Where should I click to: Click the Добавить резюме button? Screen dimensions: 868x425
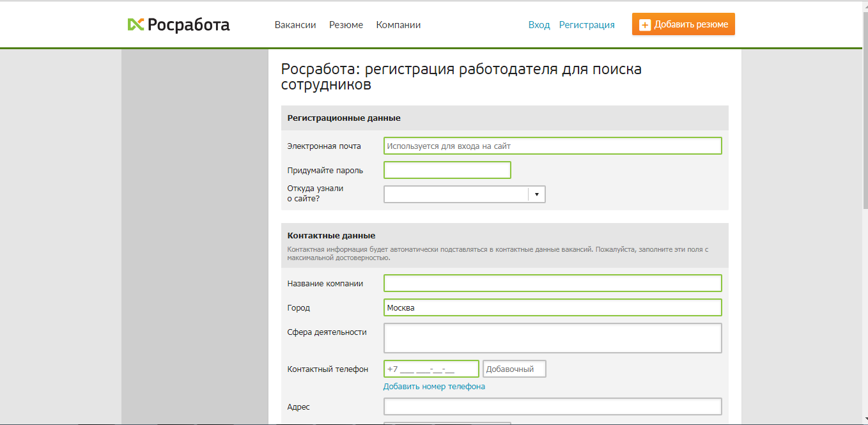point(683,24)
